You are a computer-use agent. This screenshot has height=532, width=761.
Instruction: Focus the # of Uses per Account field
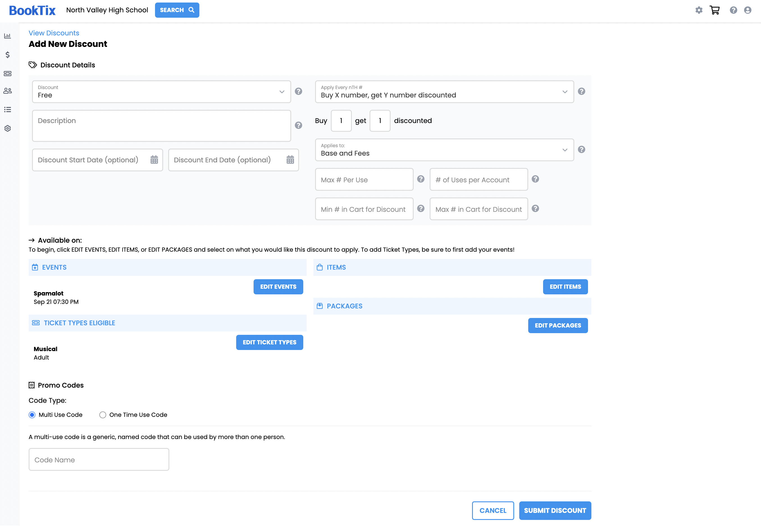point(479,180)
